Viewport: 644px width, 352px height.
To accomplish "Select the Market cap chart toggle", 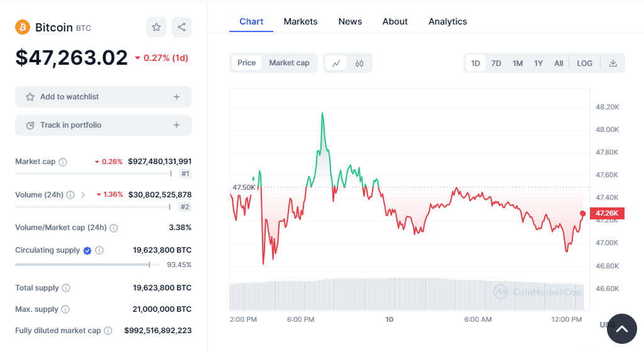I will [289, 63].
